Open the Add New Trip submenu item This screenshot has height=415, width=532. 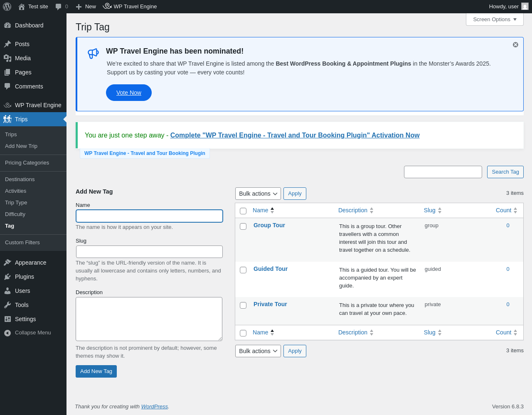[x=21, y=146]
